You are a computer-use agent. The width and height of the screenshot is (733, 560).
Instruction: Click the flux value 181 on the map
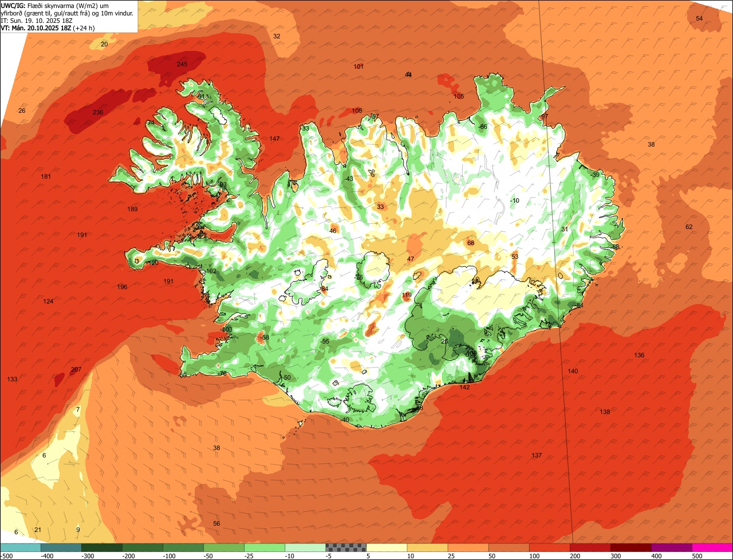pyautogui.click(x=46, y=176)
